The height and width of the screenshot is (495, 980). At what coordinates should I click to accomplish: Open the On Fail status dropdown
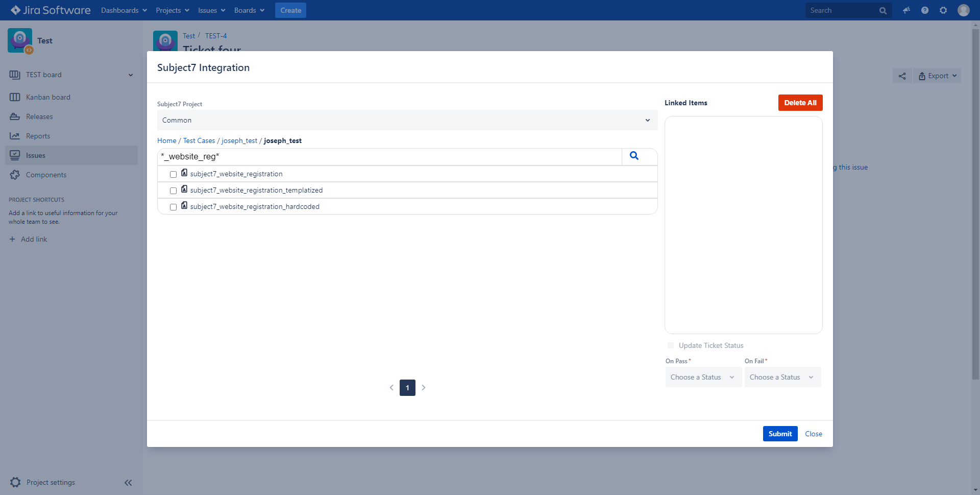(x=782, y=378)
